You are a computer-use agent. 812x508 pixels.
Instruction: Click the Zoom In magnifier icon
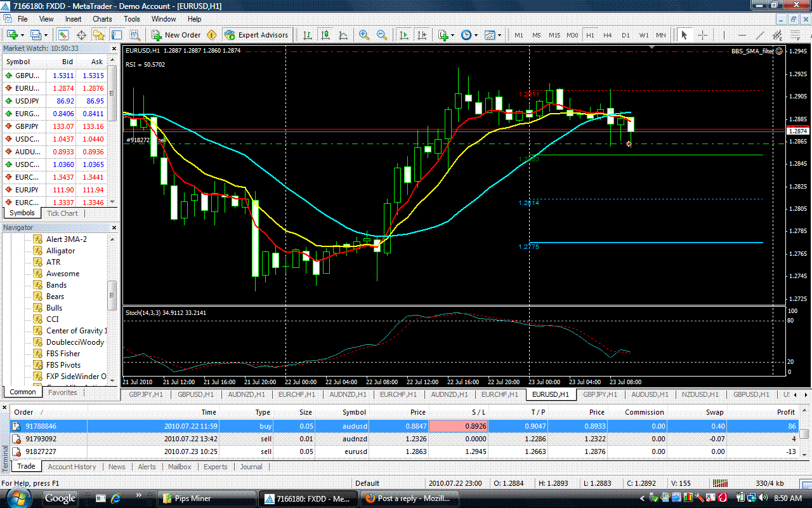[364, 35]
